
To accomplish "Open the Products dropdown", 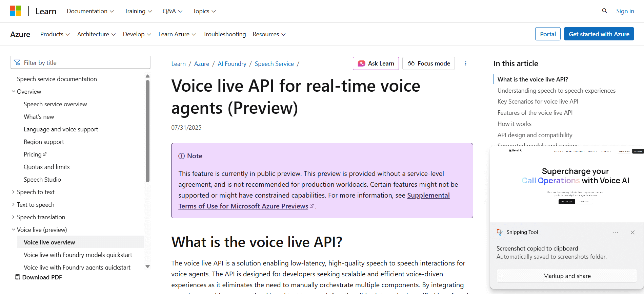I will 55,34.
